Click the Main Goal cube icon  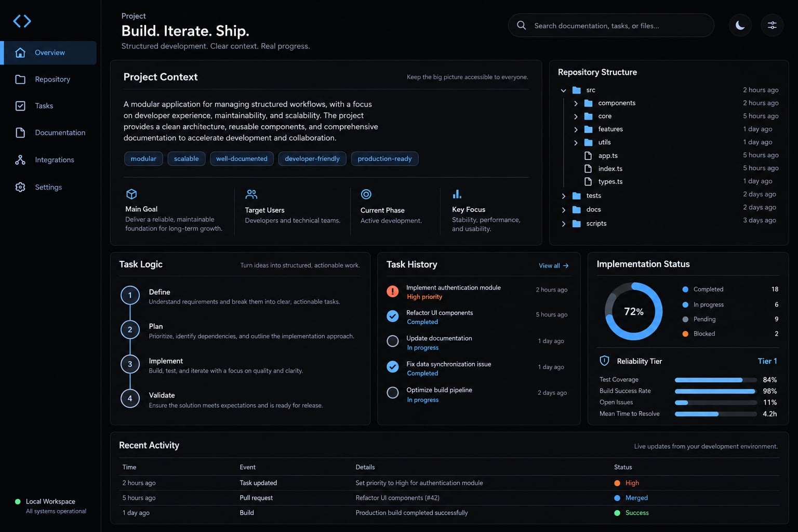coord(131,194)
